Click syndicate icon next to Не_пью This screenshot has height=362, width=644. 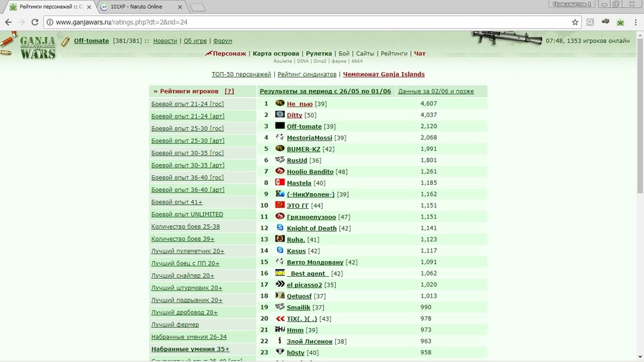point(280,103)
